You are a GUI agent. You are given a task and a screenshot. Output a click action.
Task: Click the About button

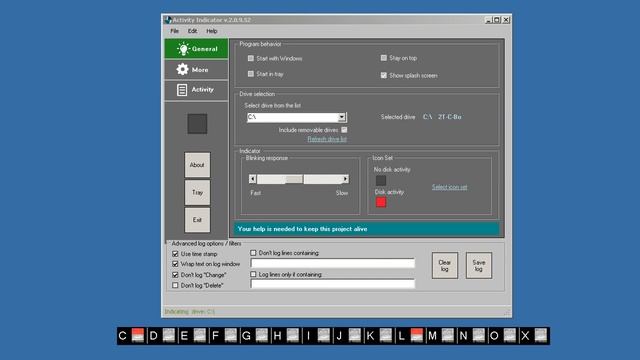pyautogui.click(x=197, y=165)
